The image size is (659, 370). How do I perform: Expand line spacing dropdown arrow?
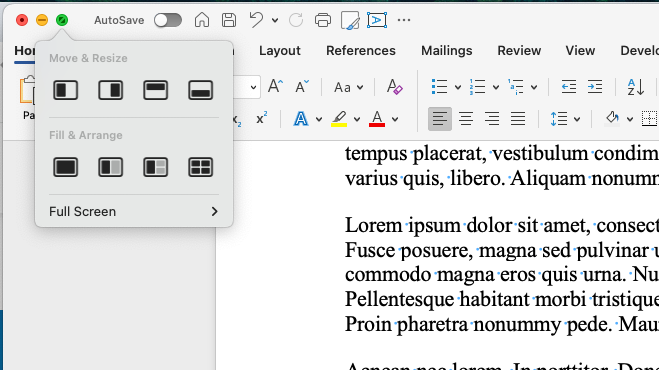tap(577, 119)
